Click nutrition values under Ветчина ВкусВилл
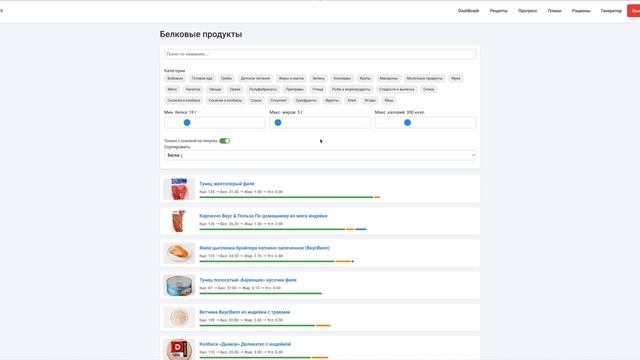 click(241, 320)
